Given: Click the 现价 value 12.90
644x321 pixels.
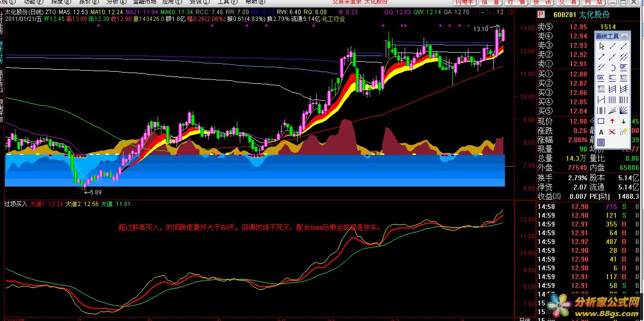Looking at the screenshot, I should click(x=578, y=121).
